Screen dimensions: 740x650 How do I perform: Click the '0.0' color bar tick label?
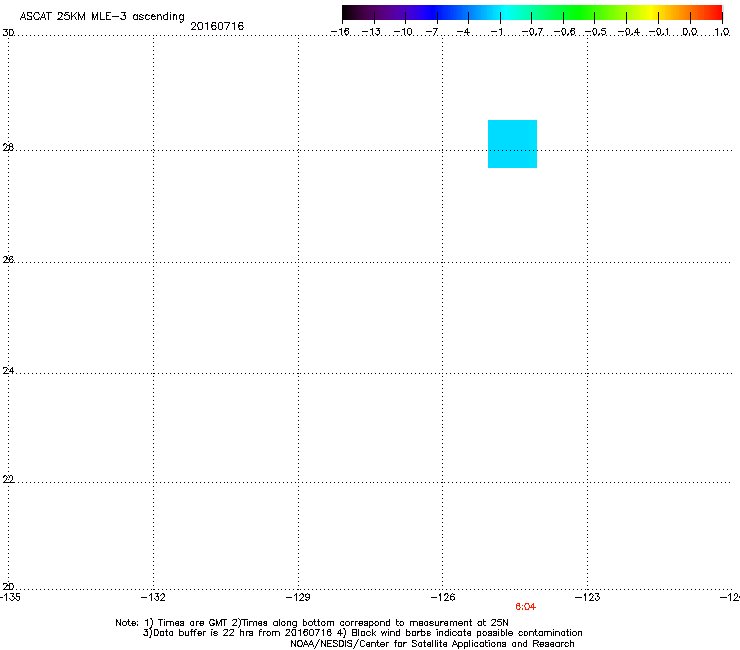coord(690,32)
